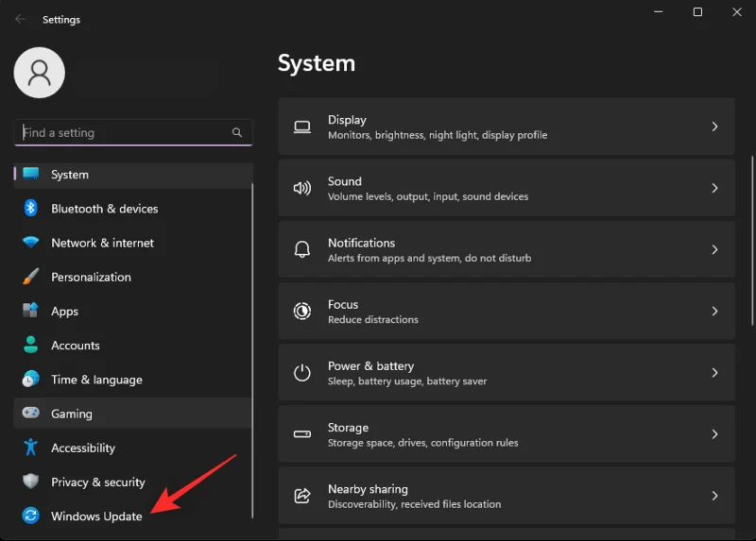The height and width of the screenshot is (541, 756).
Task: Click the Time & language globe icon
Action: 31,380
